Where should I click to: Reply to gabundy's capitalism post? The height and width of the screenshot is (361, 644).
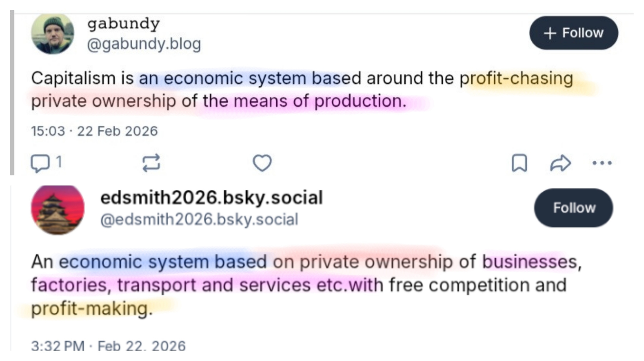point(40,163)
